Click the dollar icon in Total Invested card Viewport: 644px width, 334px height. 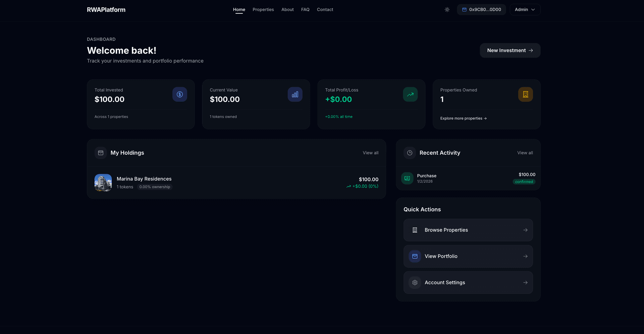tap(180, 94)
